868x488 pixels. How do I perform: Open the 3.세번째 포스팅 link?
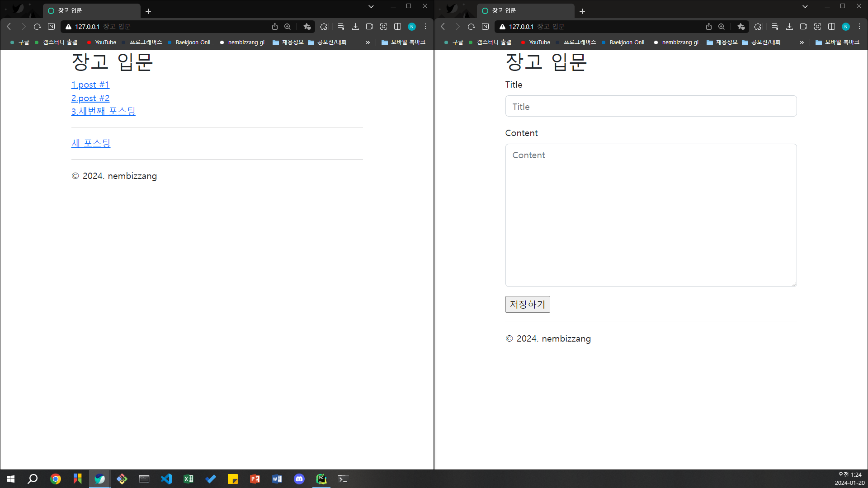click(x=103, y=111)
